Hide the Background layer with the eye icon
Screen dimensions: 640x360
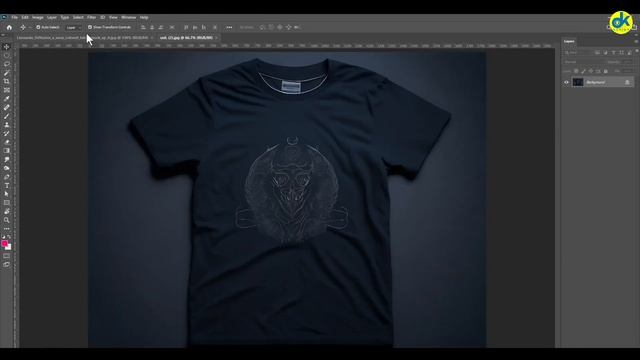pos(566,82)
